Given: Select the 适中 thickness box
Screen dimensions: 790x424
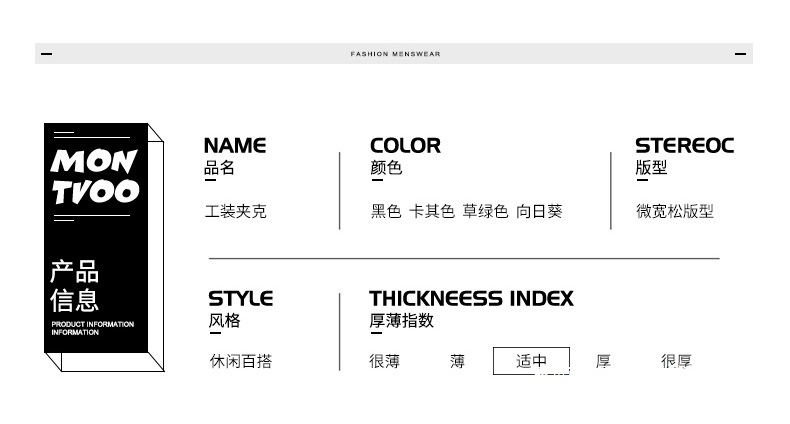Looking at the screenshot, I should [531, 361].
